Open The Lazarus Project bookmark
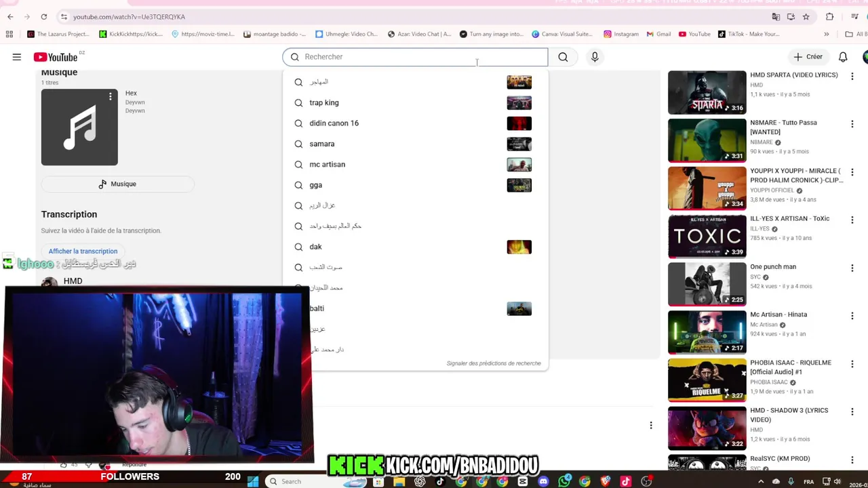This screenshot has height=488, width=868. pyautogui.click(x=58, y=34)
